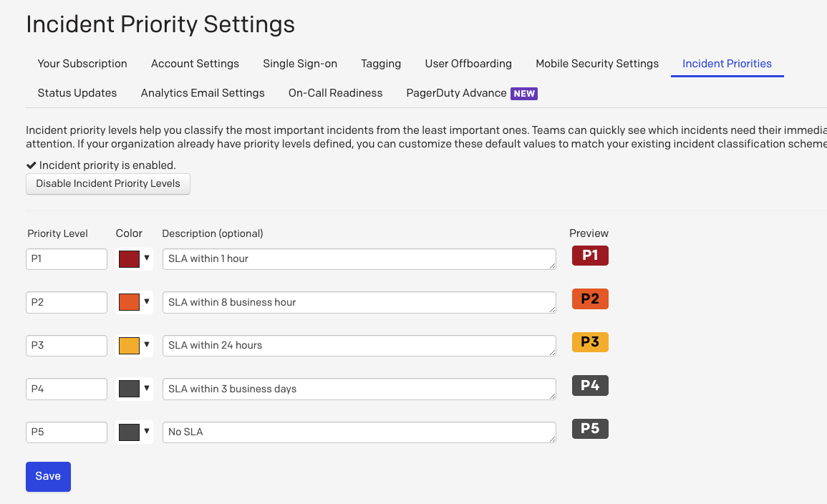Click the P4 priority level name field

pos(66,389)
